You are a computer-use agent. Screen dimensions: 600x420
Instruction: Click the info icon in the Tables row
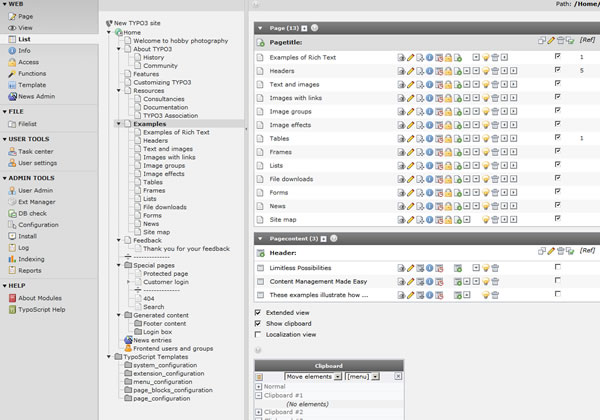[429, 139]
